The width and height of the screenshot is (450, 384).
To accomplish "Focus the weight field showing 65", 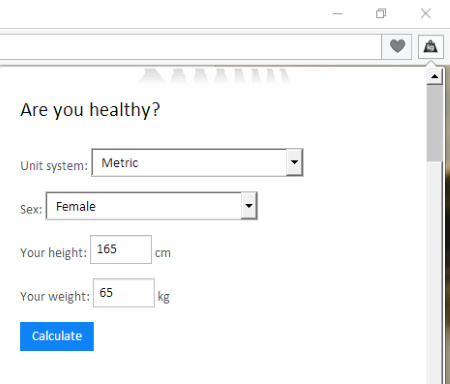I will pyautogui.click(x=124, y=293).
